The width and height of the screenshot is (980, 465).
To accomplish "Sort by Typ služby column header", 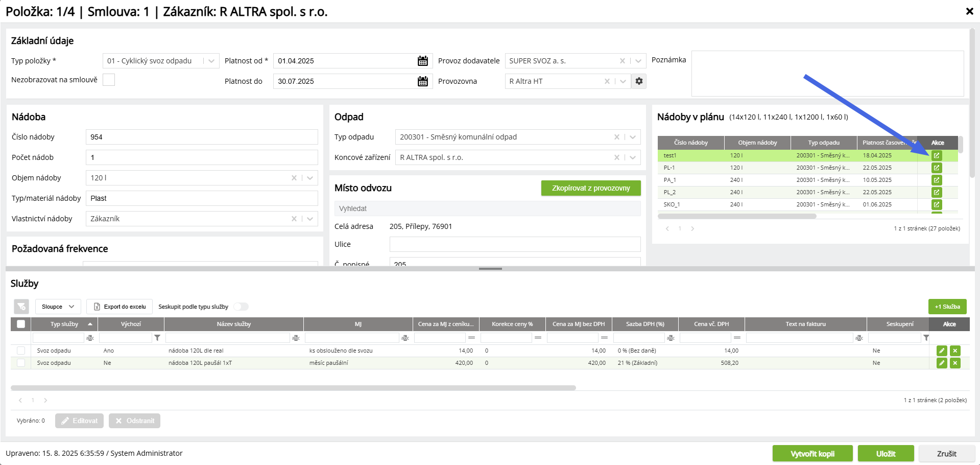I will (64, 324).
